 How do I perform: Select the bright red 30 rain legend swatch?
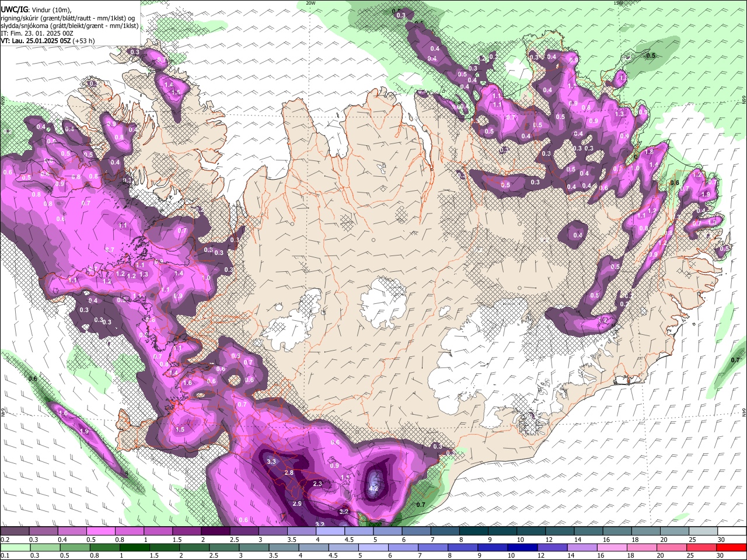[731, 548]
